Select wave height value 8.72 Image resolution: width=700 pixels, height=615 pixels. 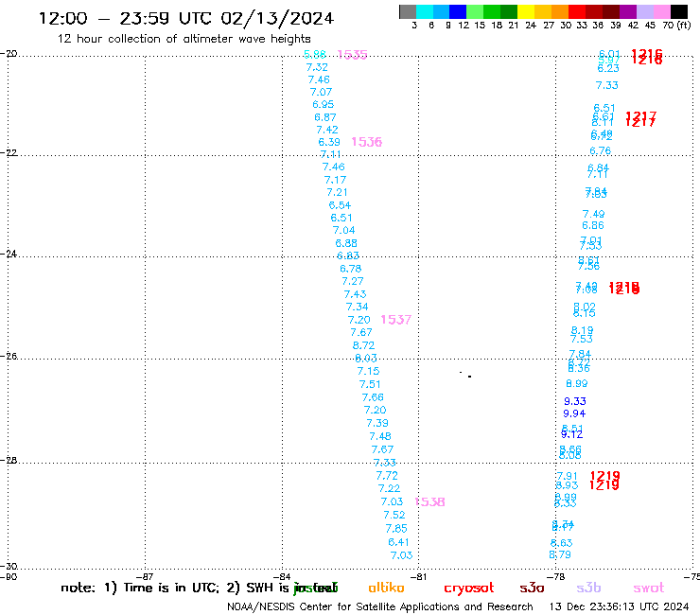pyautogui.click(x=363, y=345)
